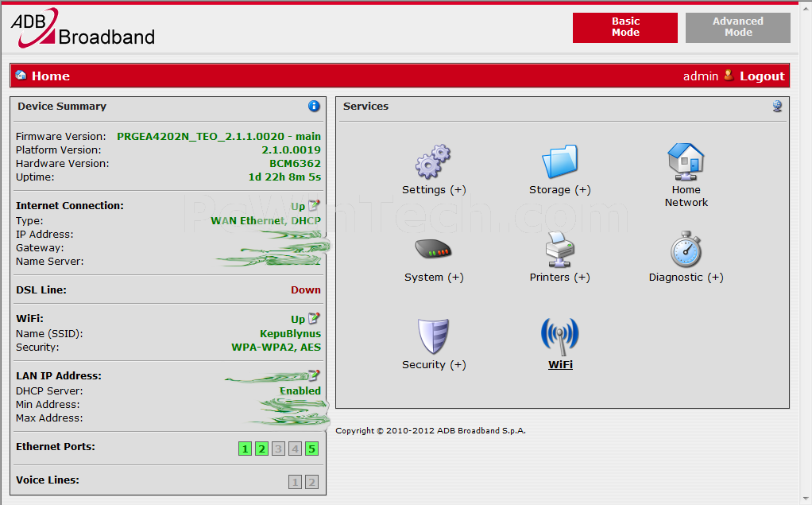Click the ADB Broadband logo

pos(83,28)
